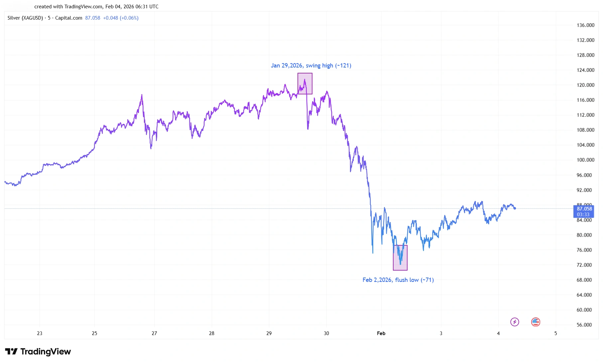603x364 pixels.
Task: Click the Capital.com data source label
Action: coord(69,18)
